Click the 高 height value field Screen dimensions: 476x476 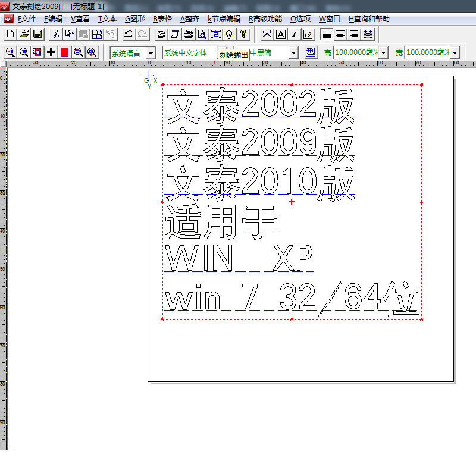coord(356,52)
